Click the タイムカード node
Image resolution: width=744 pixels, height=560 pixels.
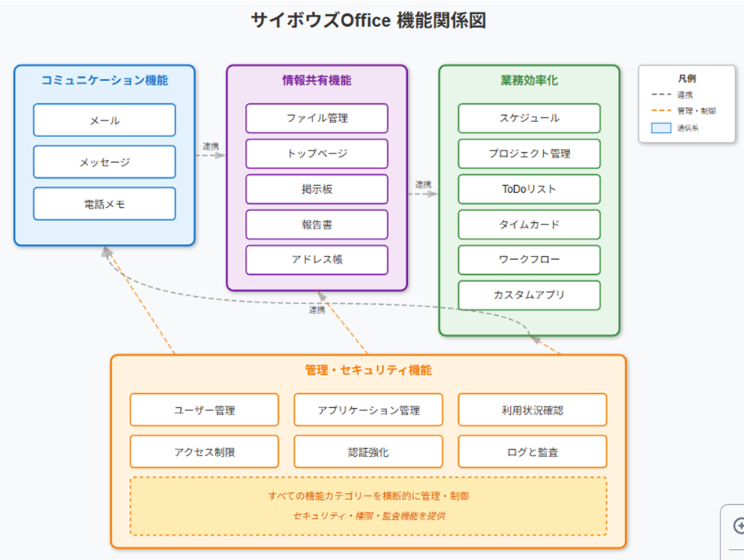(x=529, y=224)
